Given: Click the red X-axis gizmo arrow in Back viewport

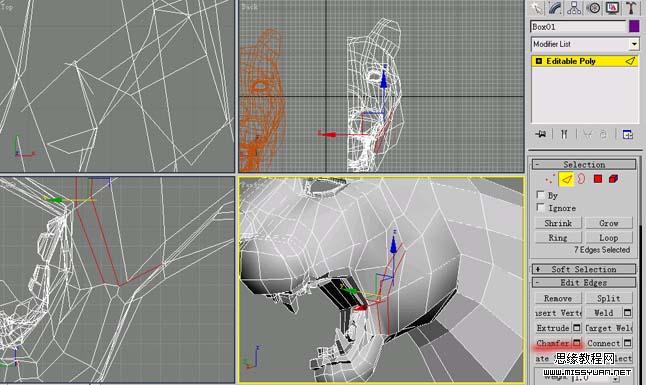Looking at the screenshot, I should point(328,134).
